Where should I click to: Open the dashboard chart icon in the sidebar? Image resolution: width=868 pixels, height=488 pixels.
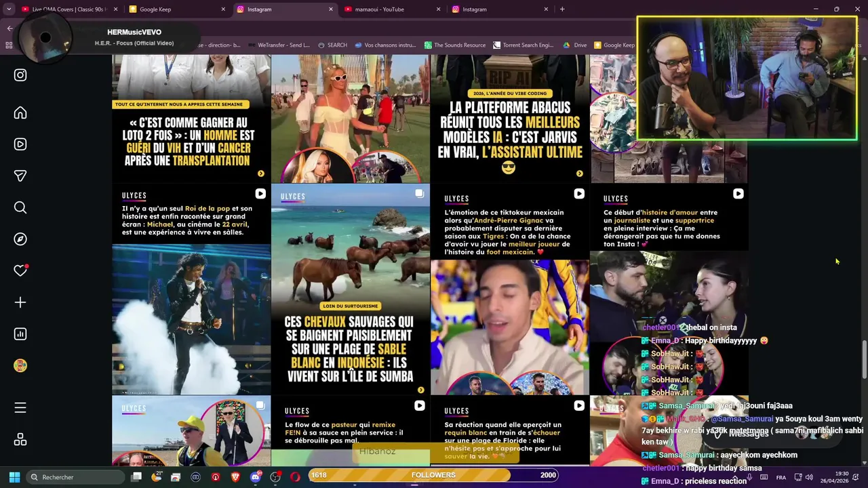20,334
